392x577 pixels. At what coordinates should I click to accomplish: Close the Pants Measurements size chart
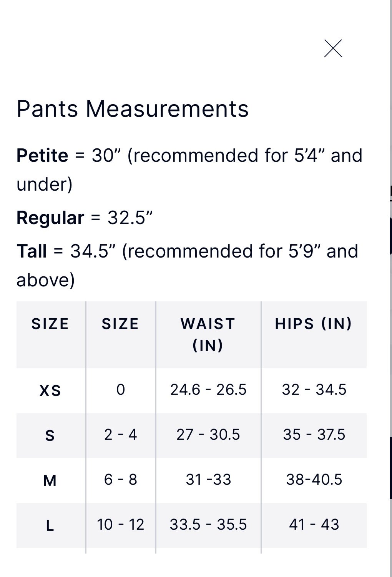click(x=333, y=48)
